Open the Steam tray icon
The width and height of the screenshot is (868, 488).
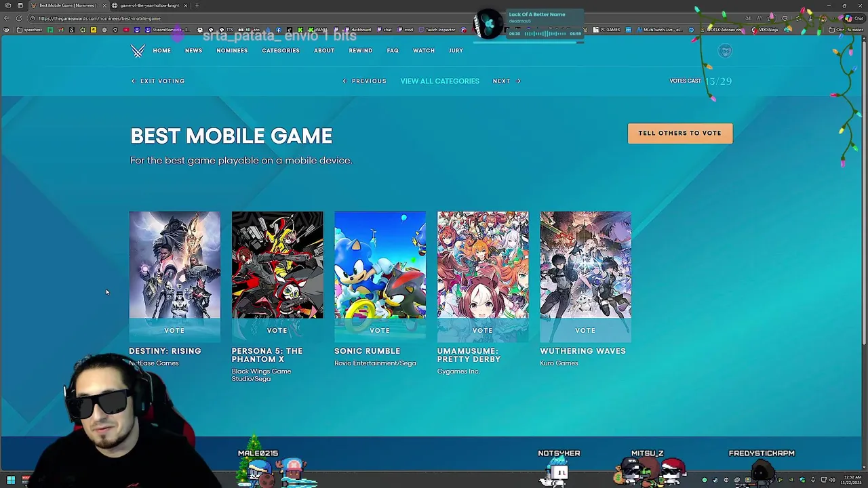click(x=715, y=480)
